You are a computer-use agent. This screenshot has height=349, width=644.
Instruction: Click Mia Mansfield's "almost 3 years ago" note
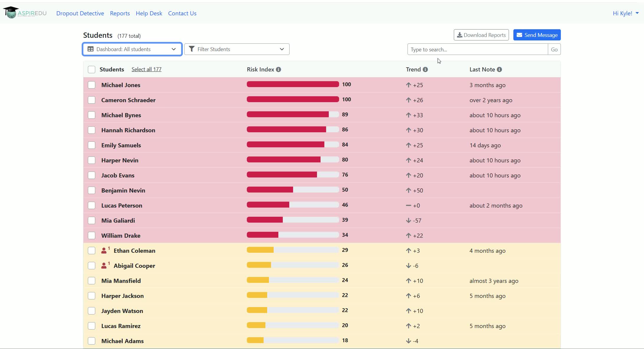[494, 281]
